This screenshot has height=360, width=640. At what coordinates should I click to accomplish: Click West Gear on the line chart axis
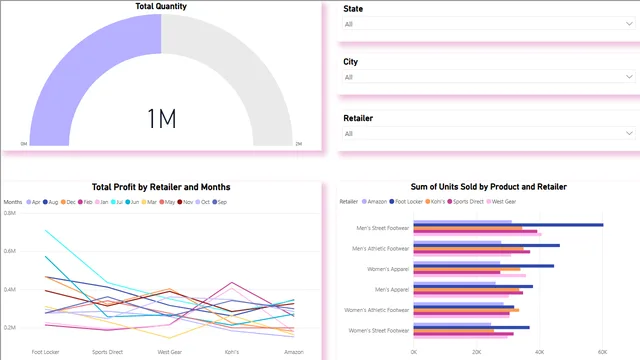(x=169, y=352)
